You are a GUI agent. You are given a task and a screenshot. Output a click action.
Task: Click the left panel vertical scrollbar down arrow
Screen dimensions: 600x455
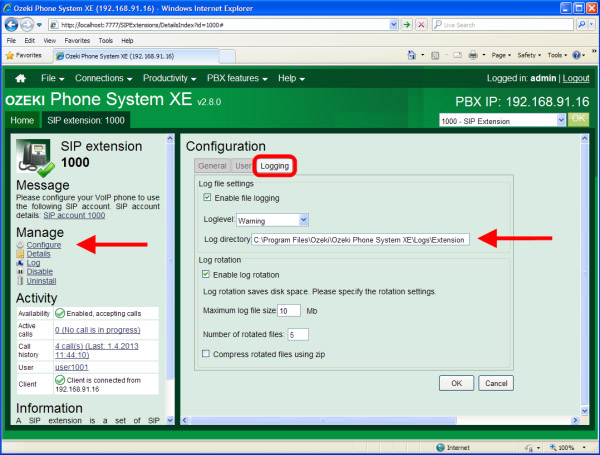pyautogui.click(x=170, y=420)
